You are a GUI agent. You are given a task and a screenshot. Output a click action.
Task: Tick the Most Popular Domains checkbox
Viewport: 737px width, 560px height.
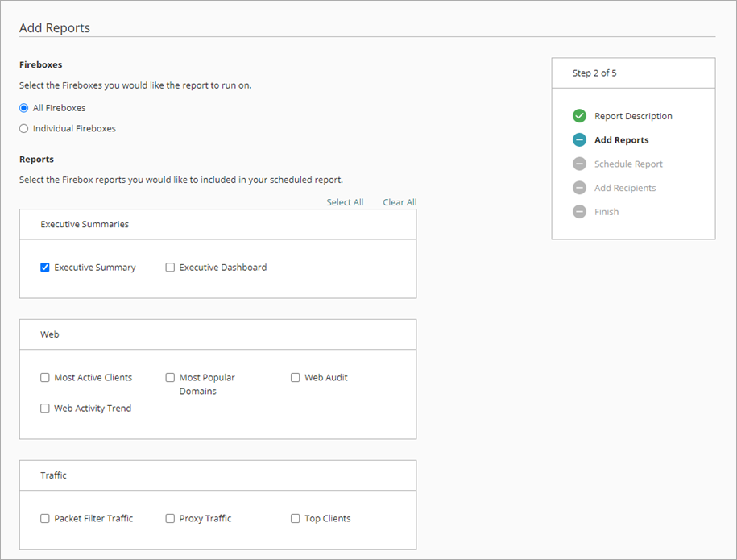[x=170, y=378]
